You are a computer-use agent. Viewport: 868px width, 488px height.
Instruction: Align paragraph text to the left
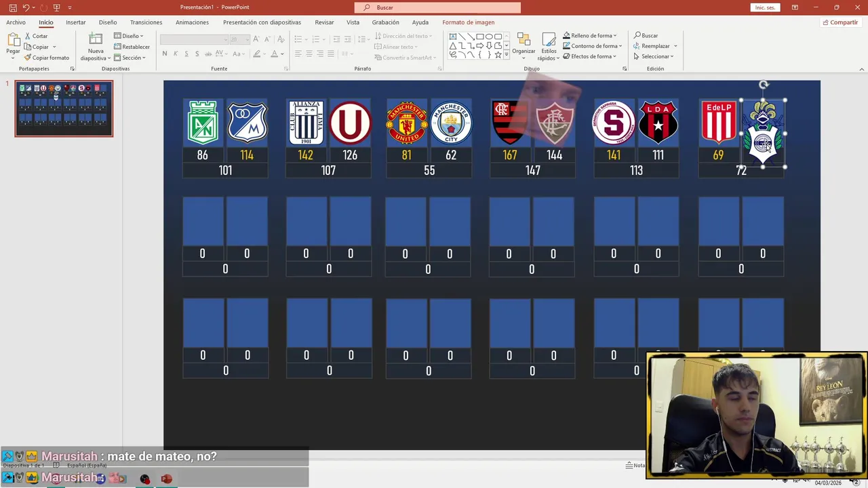pyautogui.click(x=298, y=54)
